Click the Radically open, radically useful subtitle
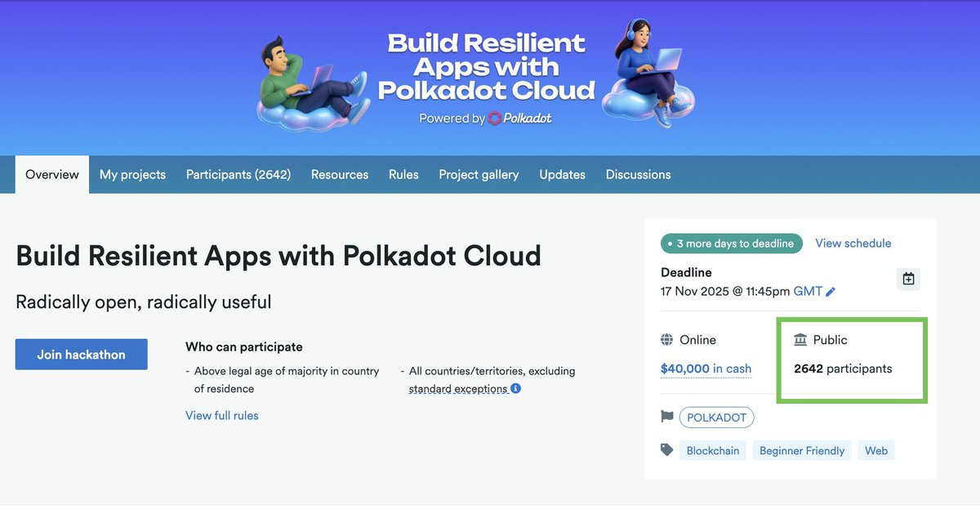 (144, 302)
